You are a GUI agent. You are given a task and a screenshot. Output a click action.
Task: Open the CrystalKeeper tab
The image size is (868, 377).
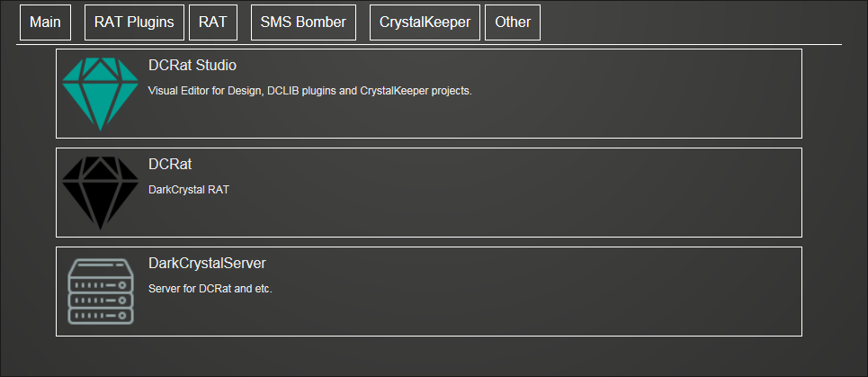click(x=425, y=22)
